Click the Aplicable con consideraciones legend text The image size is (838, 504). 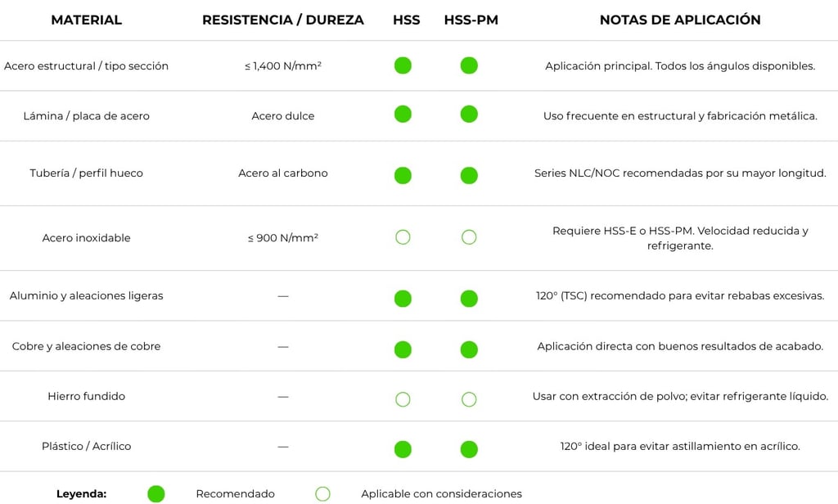coord(441,494)
